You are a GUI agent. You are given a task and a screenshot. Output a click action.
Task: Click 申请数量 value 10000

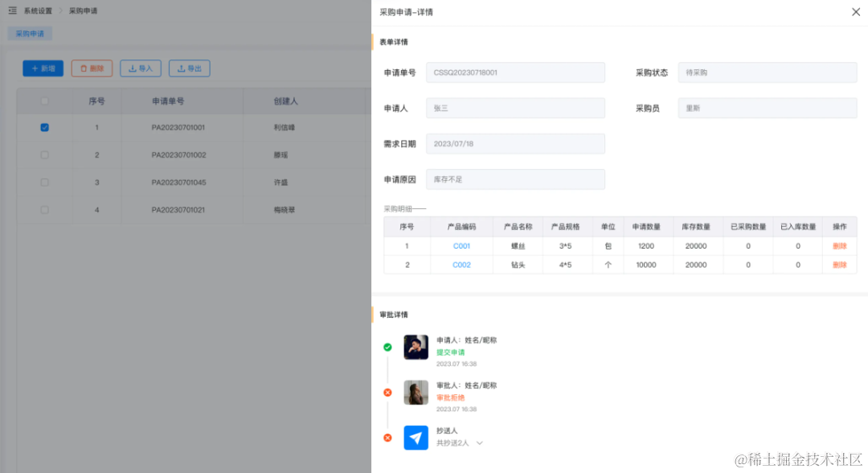[x=646, y=265]
